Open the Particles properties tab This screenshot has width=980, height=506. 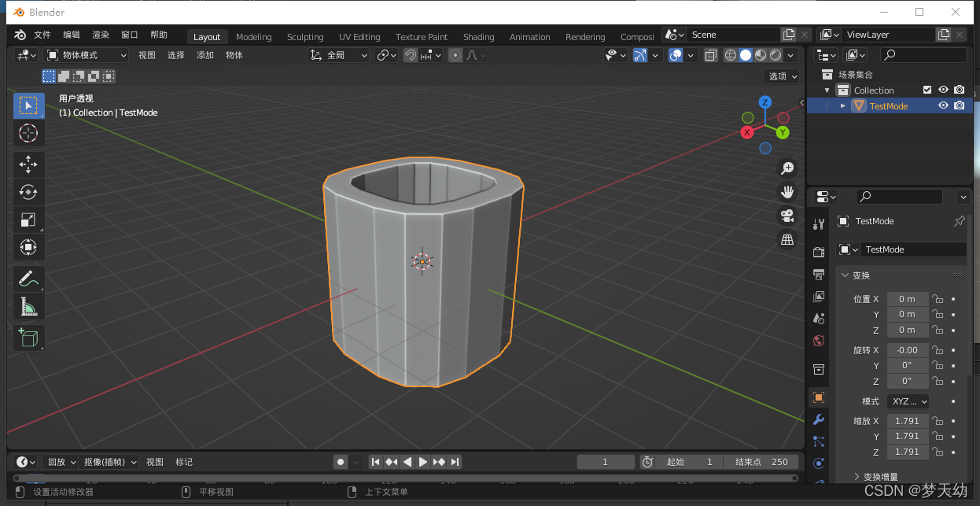819,441
